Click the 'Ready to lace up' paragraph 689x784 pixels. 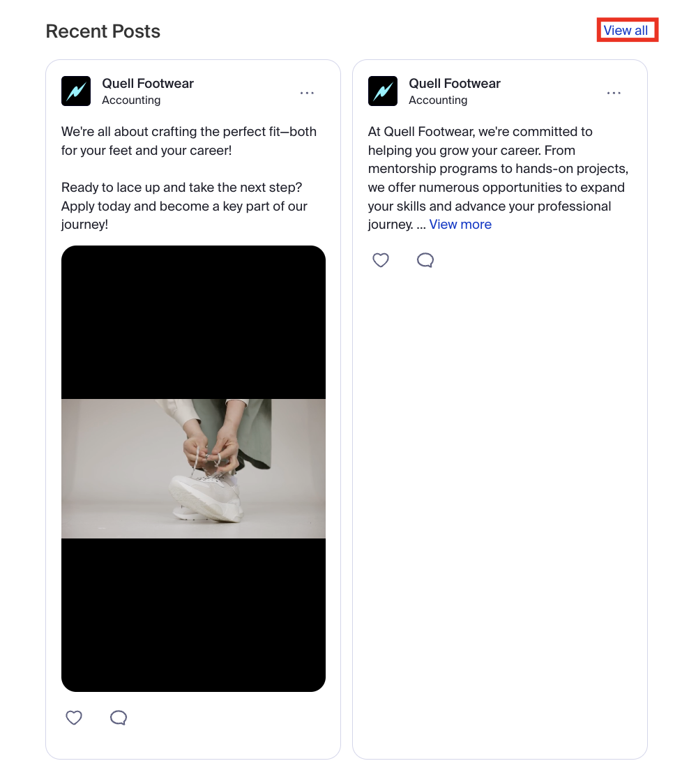click(185, 206)
